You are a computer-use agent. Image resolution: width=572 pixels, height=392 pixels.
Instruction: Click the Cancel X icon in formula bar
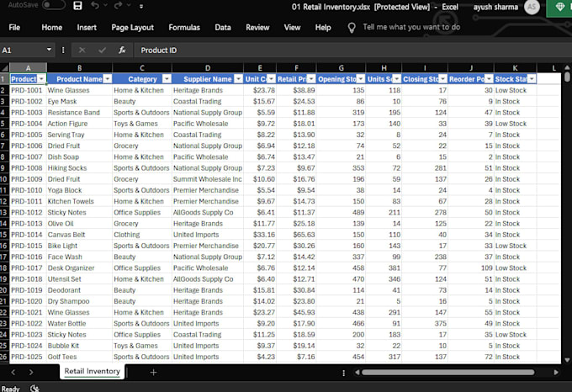click(x=82, y=50)
